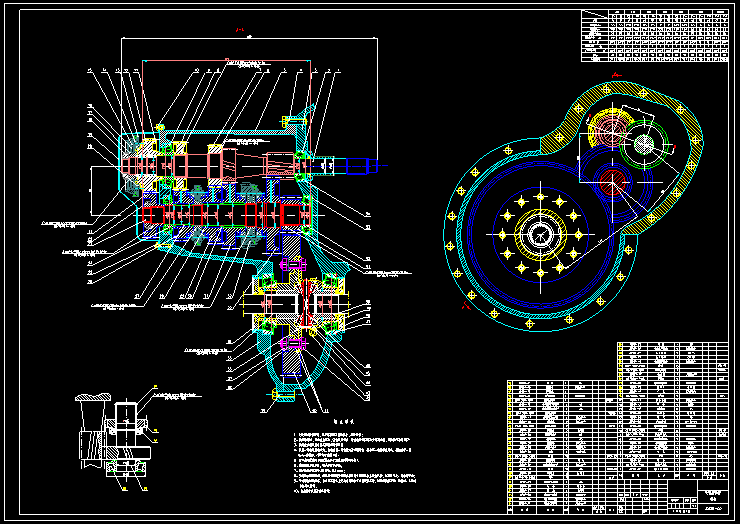The height and width of the screenshot is (524, 740).
Task: Click the parts list table at the bottom right
Action: [x=618, y=428]
